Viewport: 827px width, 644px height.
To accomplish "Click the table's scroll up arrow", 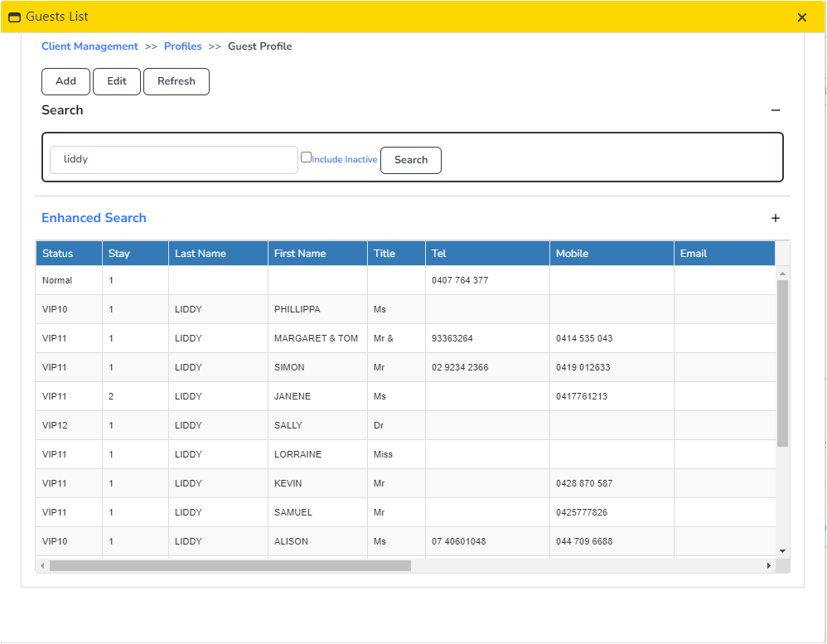I will 783,274.
